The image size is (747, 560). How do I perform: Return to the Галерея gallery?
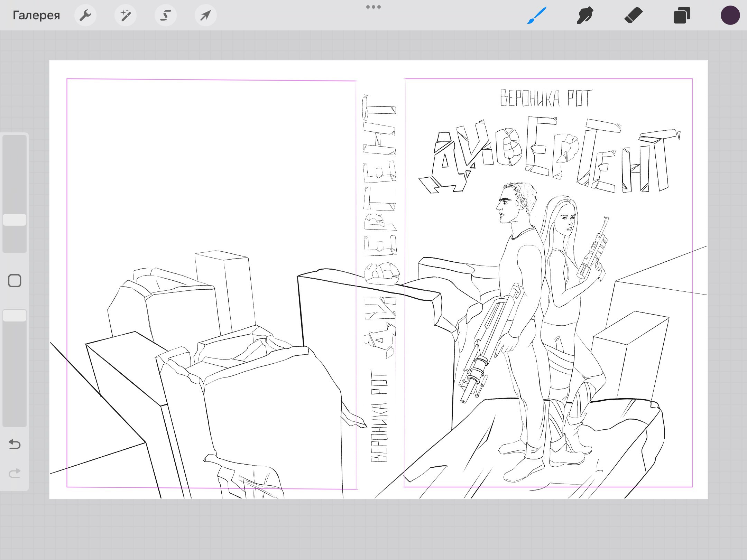(x=36, y=15)
